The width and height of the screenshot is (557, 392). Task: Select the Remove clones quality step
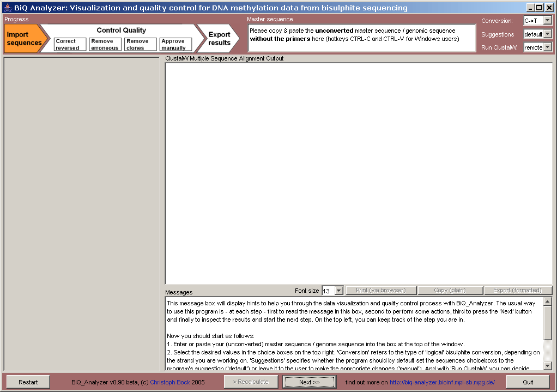(140, 44)
